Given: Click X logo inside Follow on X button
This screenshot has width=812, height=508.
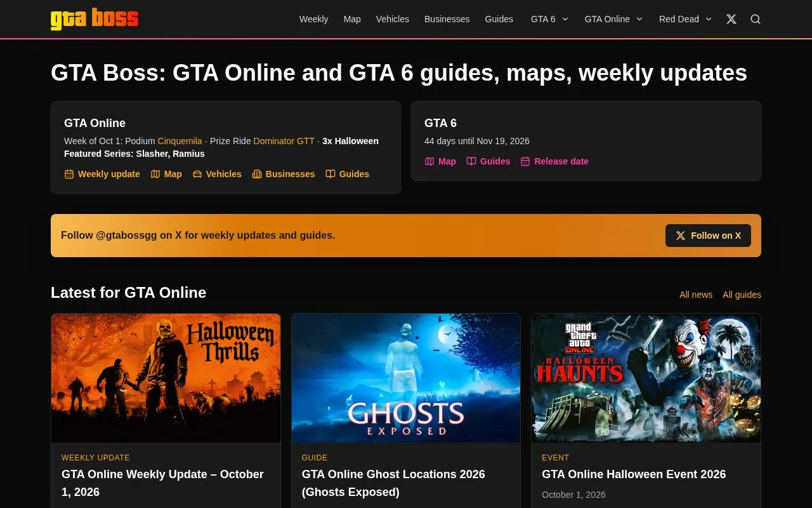Looking at the screenshot, I should [681, 236].
